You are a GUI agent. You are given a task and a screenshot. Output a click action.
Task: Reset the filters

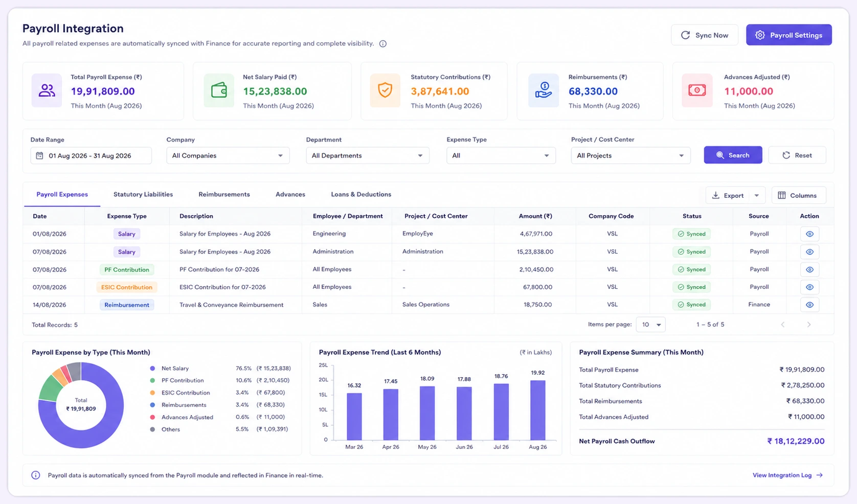pyautogui.click(x=797, y=155)
